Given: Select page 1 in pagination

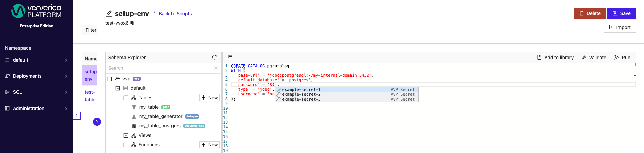Looking at the screenshot, I should coord(77,116).
